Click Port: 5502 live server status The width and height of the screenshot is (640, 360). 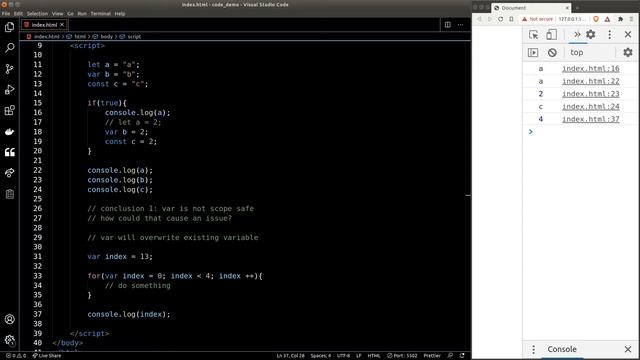[402, 356]
